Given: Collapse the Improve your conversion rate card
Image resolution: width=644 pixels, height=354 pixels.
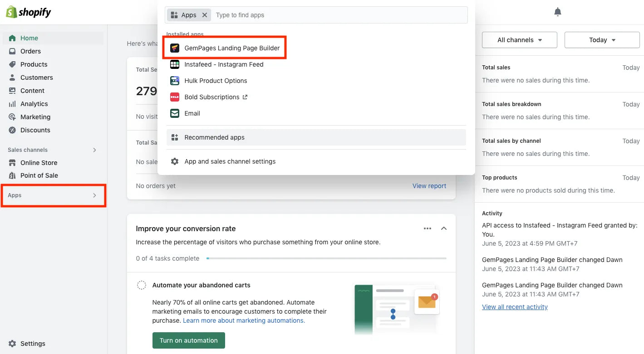Looking at the screenshot, I should [x=444, y=228].
